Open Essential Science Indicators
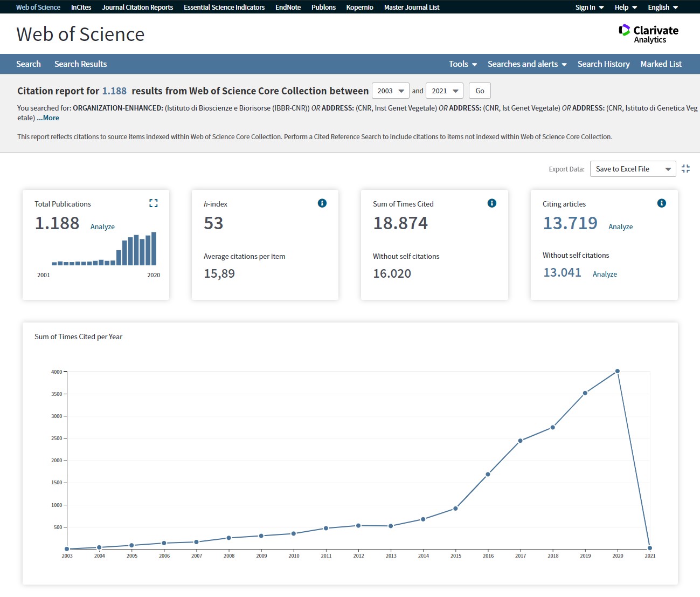Image resolution: width=700 pixels, height=597 pixels. pyautogui.click(x=224, y=8)
